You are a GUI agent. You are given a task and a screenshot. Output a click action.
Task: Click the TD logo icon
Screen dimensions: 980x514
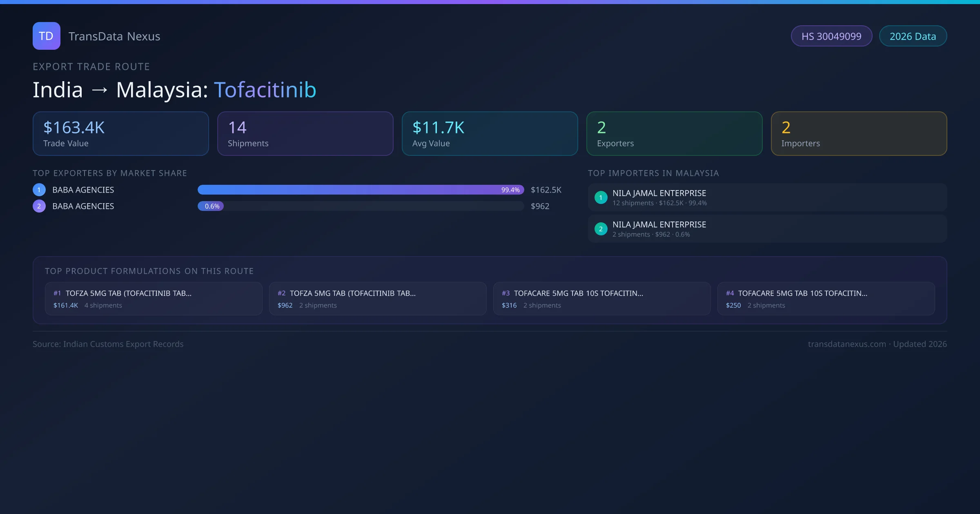point(46,36)
